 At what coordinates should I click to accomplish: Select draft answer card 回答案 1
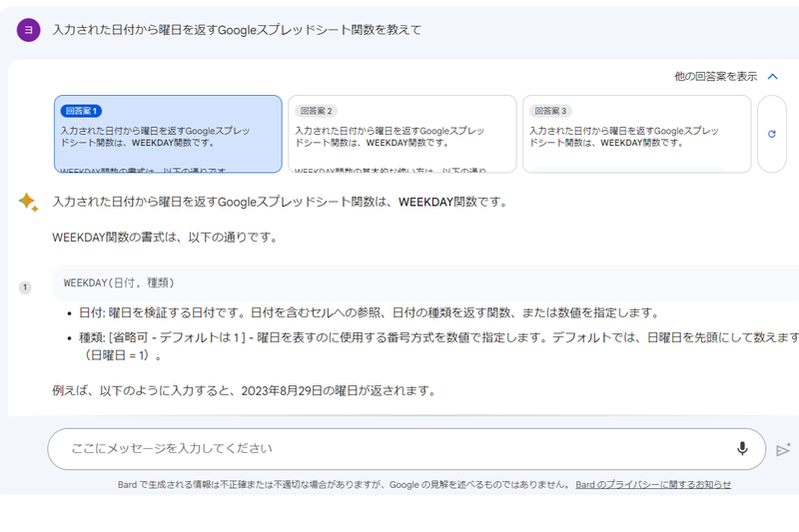click(168, 134)
